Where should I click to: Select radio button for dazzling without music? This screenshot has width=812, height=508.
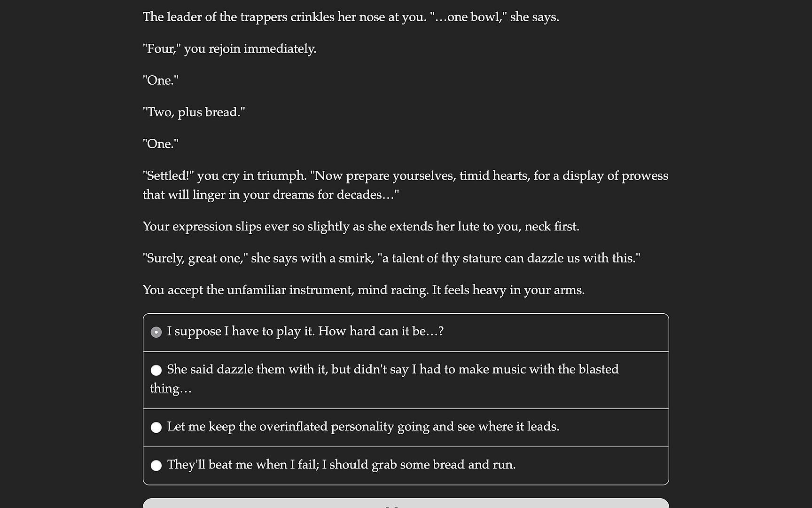coord(156,370)
